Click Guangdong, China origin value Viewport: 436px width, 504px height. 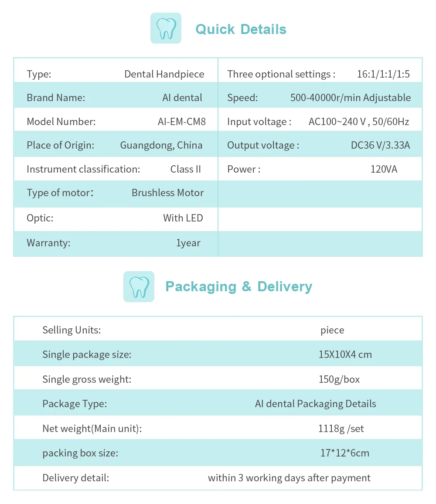point(161,145)
